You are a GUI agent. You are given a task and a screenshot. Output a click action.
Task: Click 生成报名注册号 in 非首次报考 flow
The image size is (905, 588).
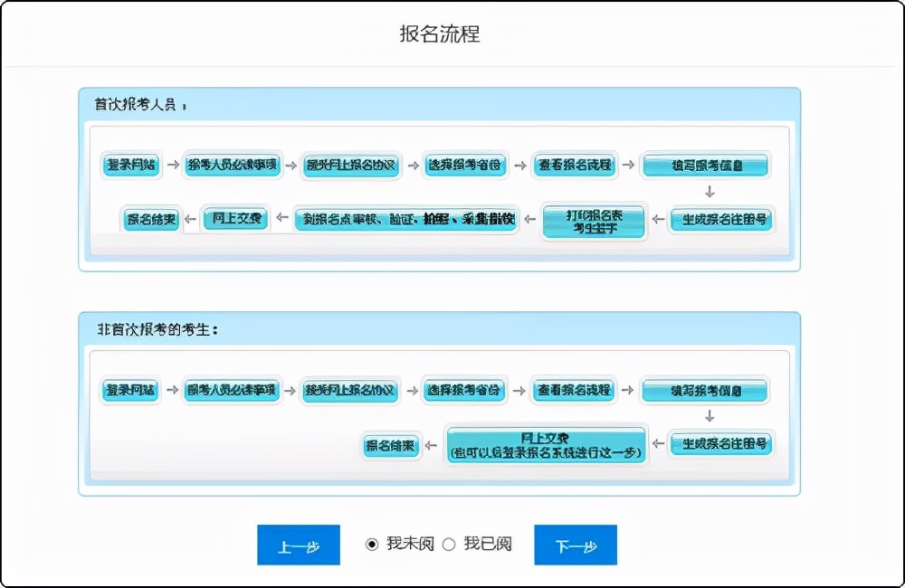(724, 444)
